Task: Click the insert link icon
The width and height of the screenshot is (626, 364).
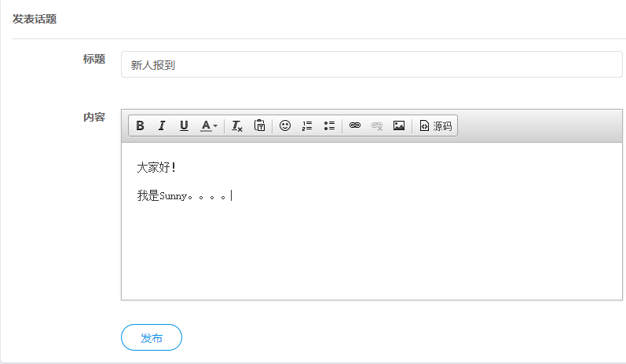Action: point(355,126)
